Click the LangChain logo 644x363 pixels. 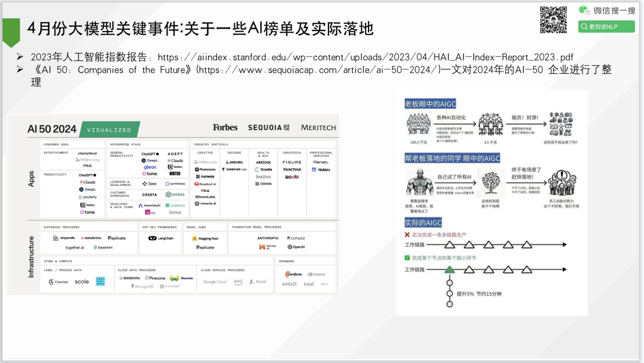161,238
